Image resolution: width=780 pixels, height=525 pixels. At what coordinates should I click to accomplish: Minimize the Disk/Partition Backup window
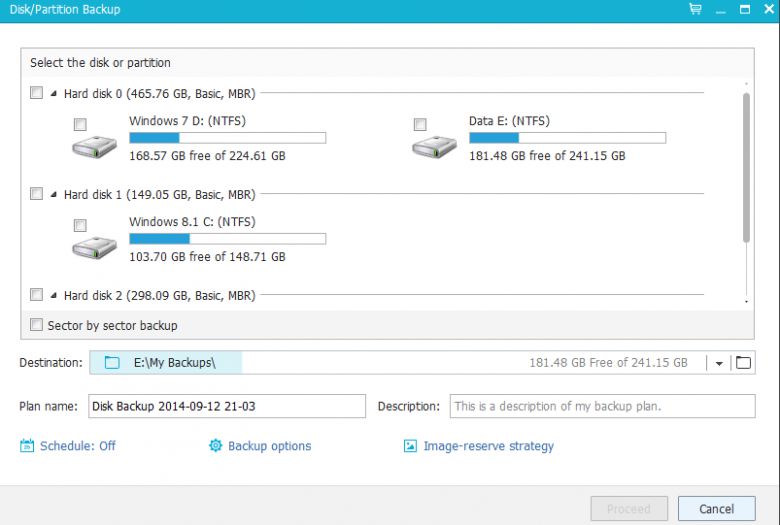click(720, 10)
